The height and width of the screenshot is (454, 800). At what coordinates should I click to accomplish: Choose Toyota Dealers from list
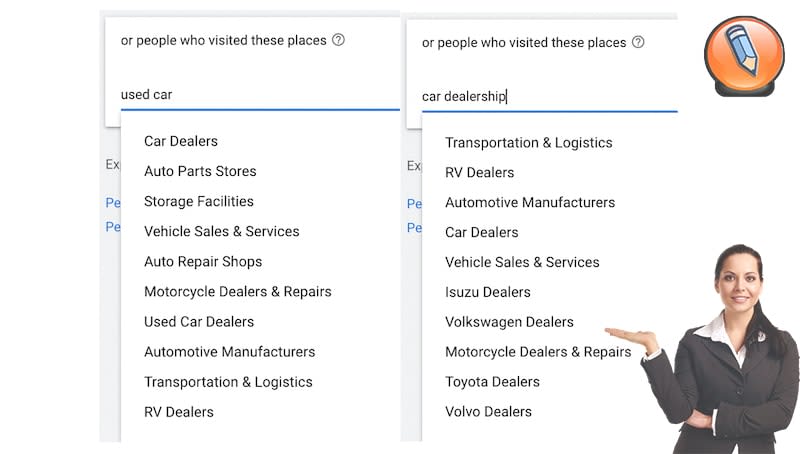point(492,381)
